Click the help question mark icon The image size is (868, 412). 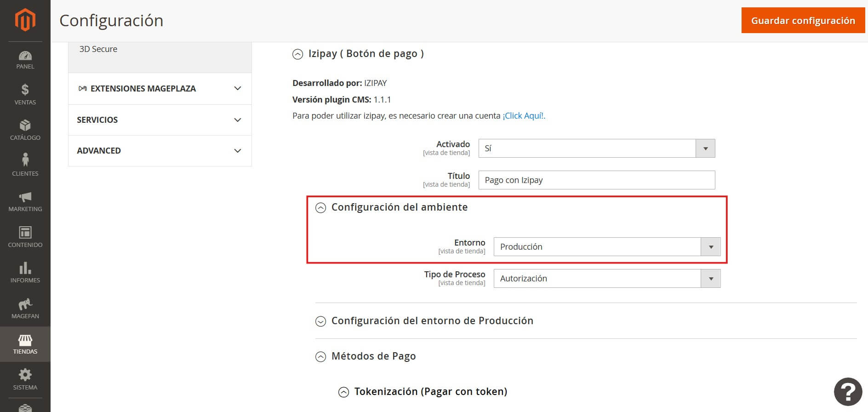847,392
